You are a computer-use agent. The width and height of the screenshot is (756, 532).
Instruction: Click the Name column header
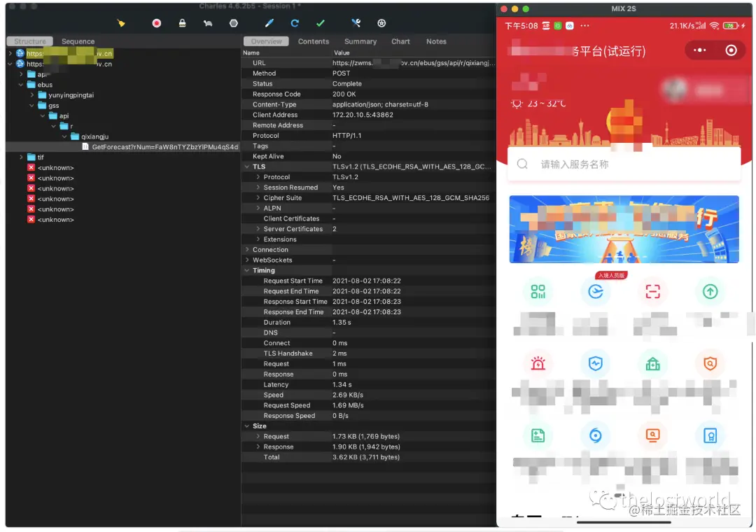251,52
